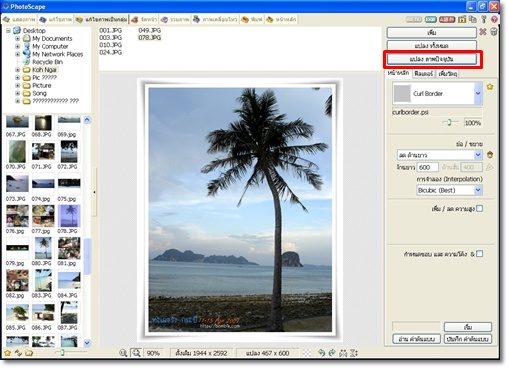The image size is (508, 368).
Task: Click the fit-to-window zoom icon
Action: [136, 353]
